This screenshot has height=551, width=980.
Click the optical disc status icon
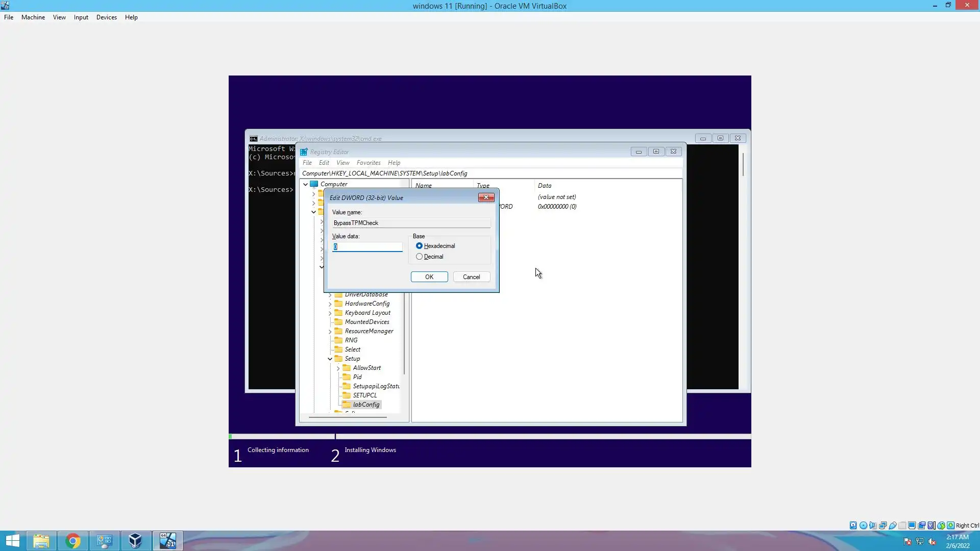click(x=863, y=525)
